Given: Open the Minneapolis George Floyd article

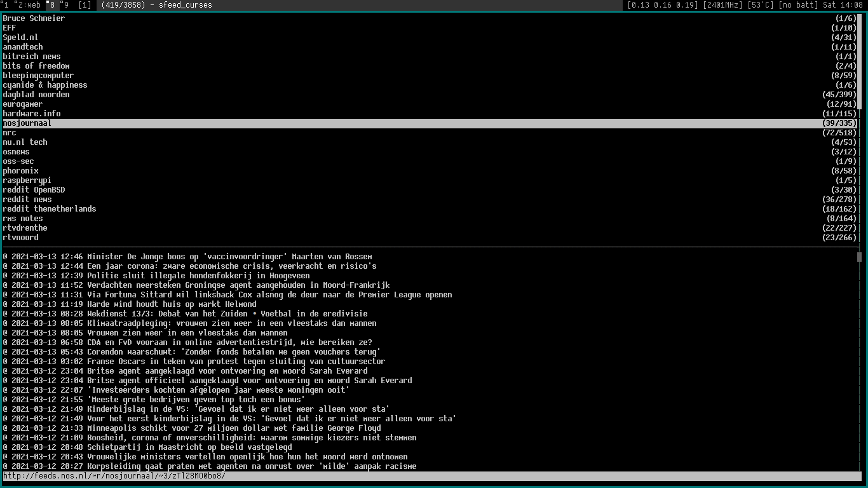Looking at the screenshot, I should click(x=234, y=428).
